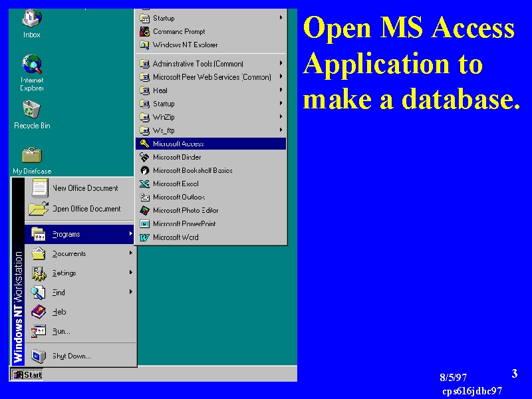Click the WinZip folder icon
This screenshot has width=532, height=399.
pyautogui.click(x=144, y=117)
